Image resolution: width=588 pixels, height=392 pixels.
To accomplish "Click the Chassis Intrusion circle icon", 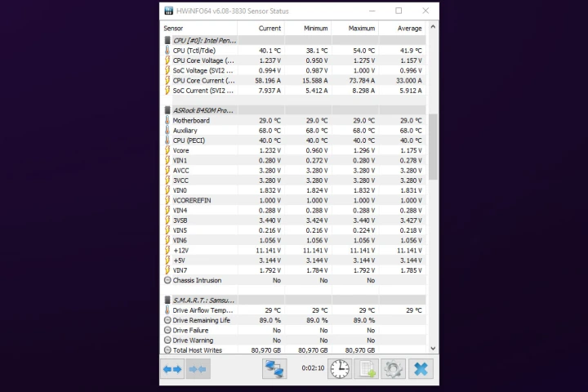I will pos(167,280).
